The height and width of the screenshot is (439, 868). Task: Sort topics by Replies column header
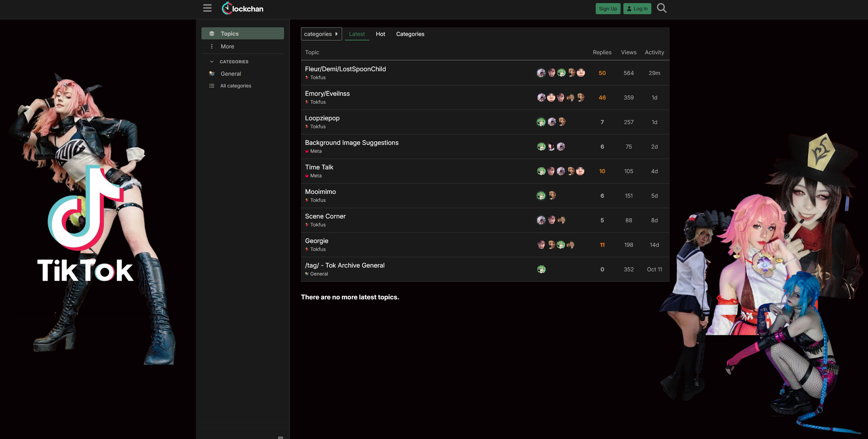602,52
